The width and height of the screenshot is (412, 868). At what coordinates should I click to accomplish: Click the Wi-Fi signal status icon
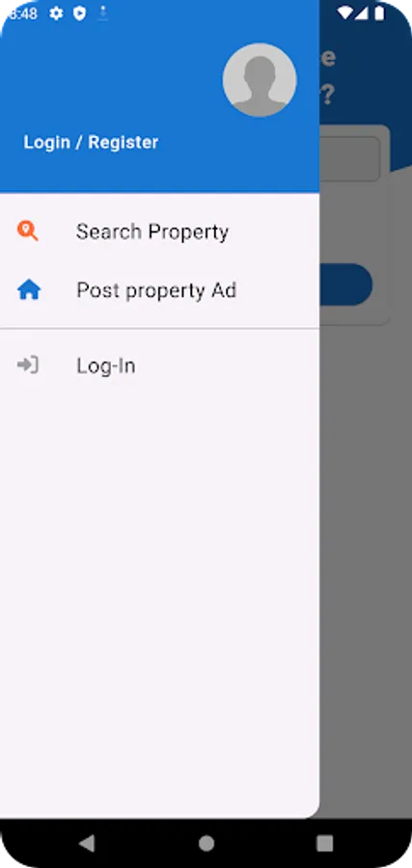click(345, 14)
